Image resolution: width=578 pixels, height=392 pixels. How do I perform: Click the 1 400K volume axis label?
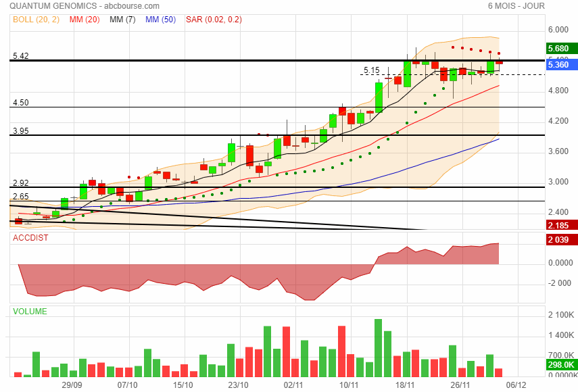click(560, 335)
